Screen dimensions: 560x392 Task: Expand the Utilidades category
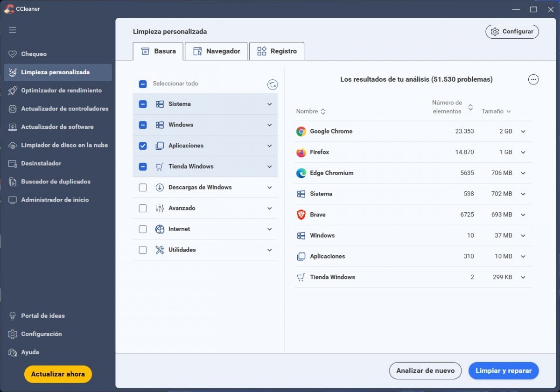(x=269, y=250)
